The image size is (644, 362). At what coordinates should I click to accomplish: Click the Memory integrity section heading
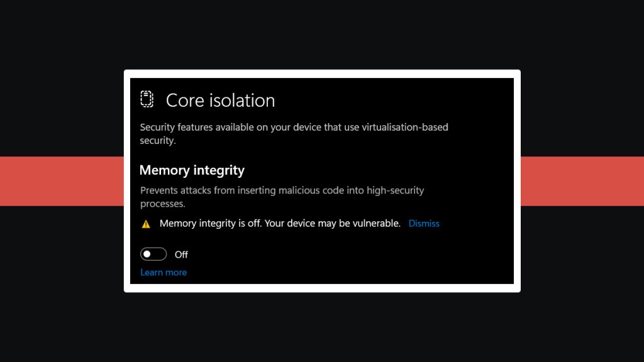click(192, 170)
